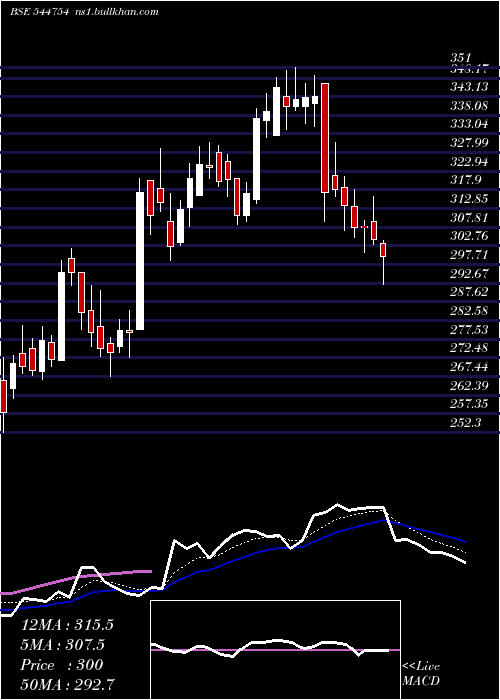Image resolution: width=500 pixels, height=700 pixels.
Task: Click the '5MA : 307.5' readout
Action: (x=62, y=645)
